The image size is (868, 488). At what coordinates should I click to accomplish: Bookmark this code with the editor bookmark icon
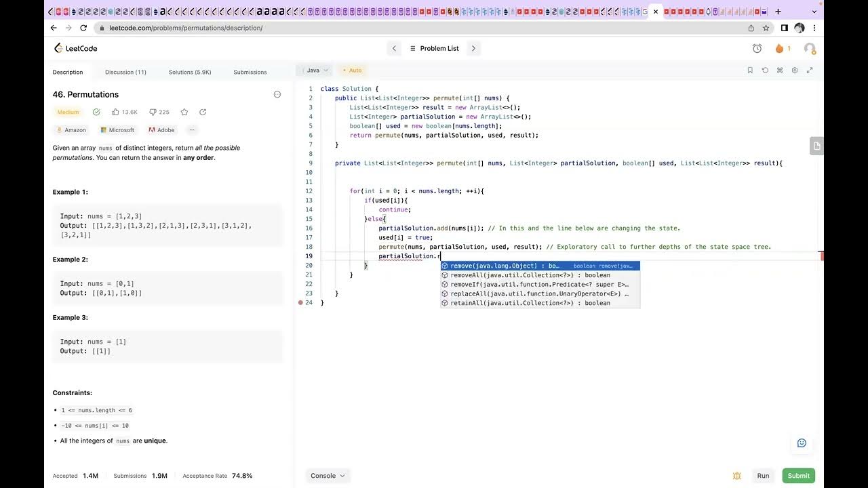coord(750,70)
